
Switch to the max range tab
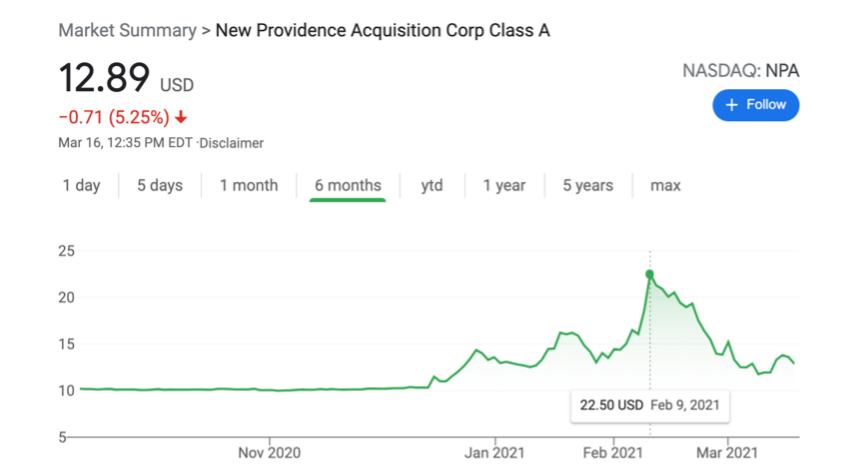(x=665, y=185)
